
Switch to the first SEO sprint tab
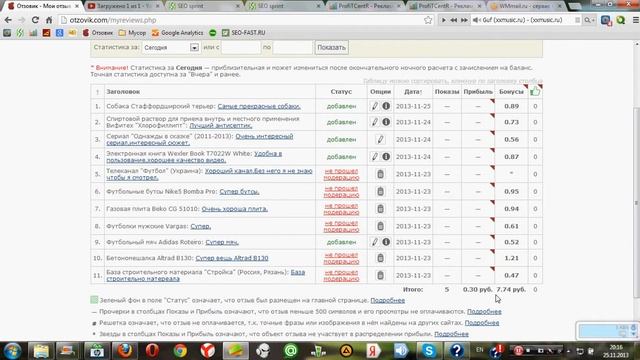[x=203, y=6]
